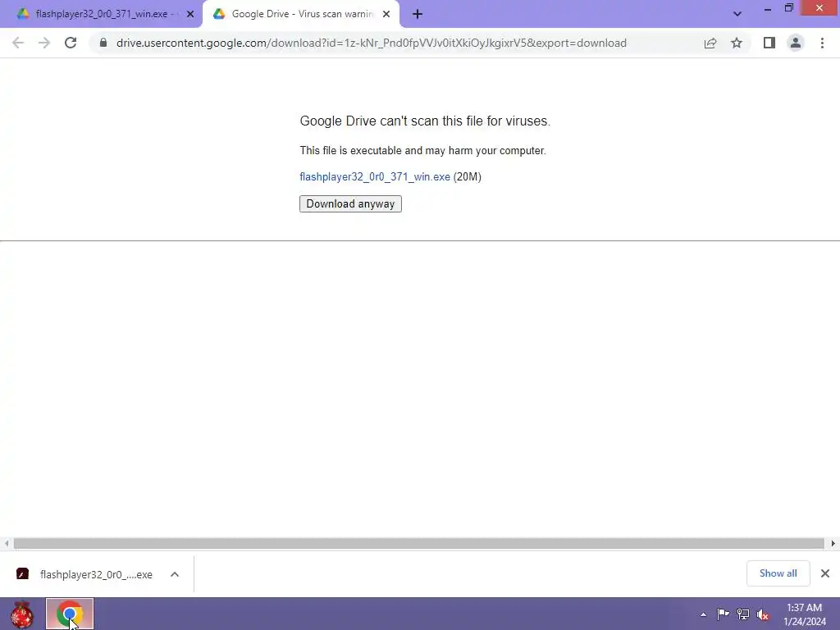The height and width of the screenshot is (630, 840).
Task: View site information via lock icon
Action: [x=103, y=43]
